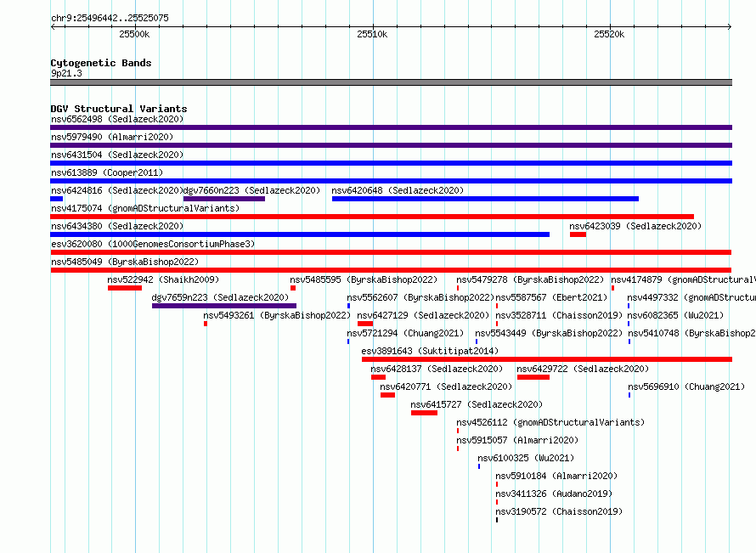Click the Cytogenetic Bands track title
The image size is (756, 553).
[101, 63]
